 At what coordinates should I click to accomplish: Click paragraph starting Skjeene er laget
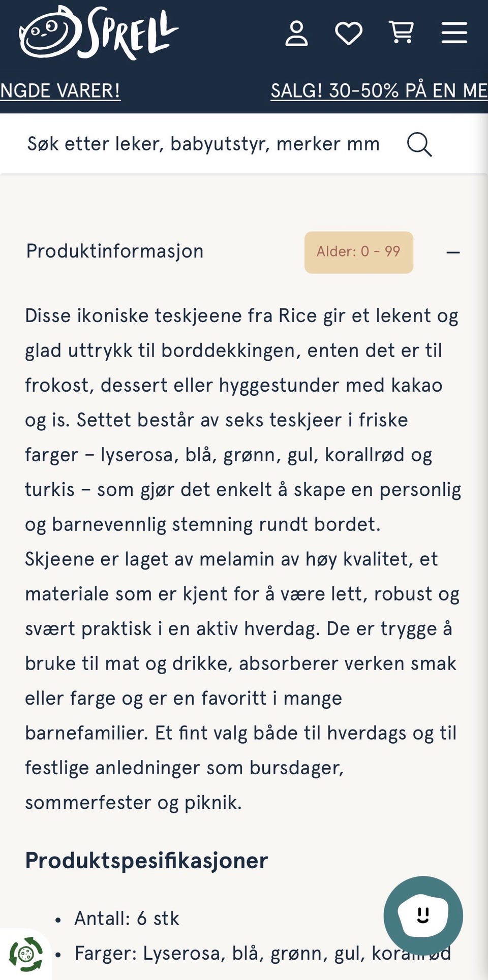242,681
